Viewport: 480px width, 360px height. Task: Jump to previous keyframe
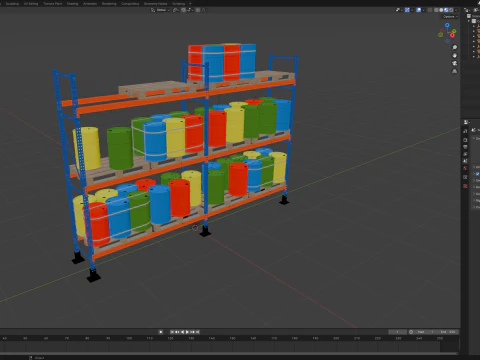coord(177,332)
